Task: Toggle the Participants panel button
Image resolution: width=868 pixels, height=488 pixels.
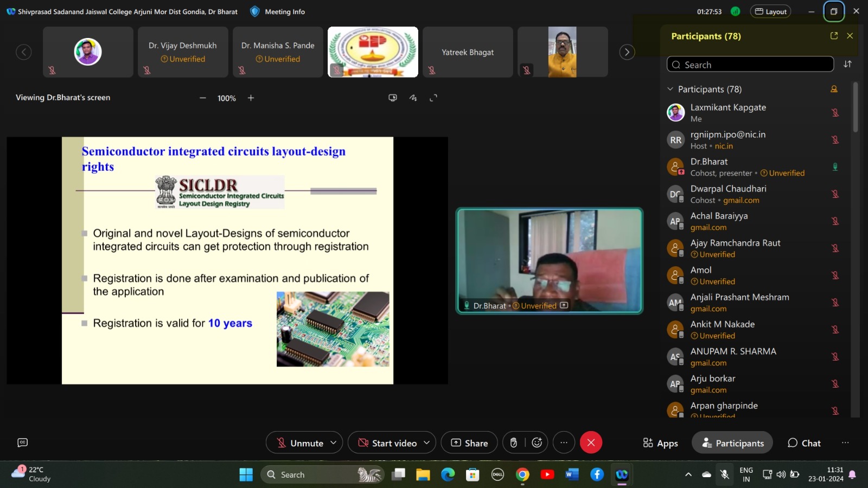Action: click(732, 443)
